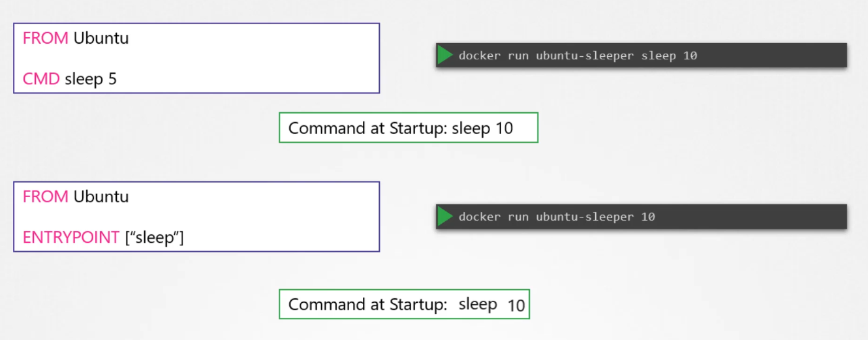The width and height of the screenshot is (868, 340).
Task: Select the 'sleep 5' text after CMD
Action: (91, 80)
